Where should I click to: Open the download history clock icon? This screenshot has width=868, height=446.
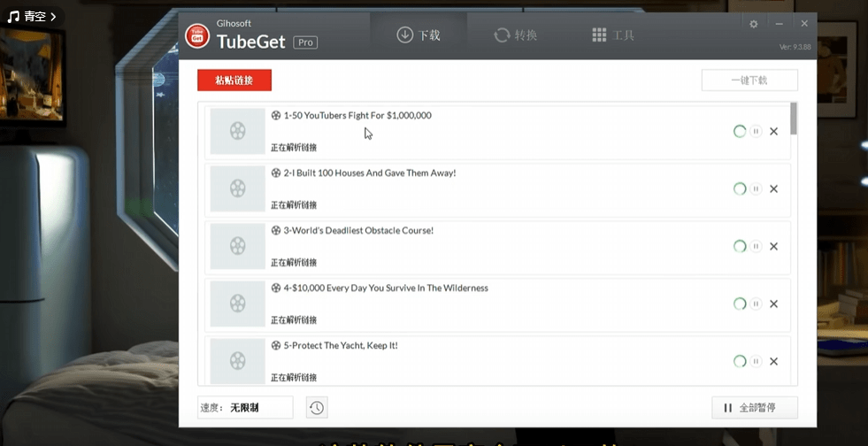click(317, 408)
